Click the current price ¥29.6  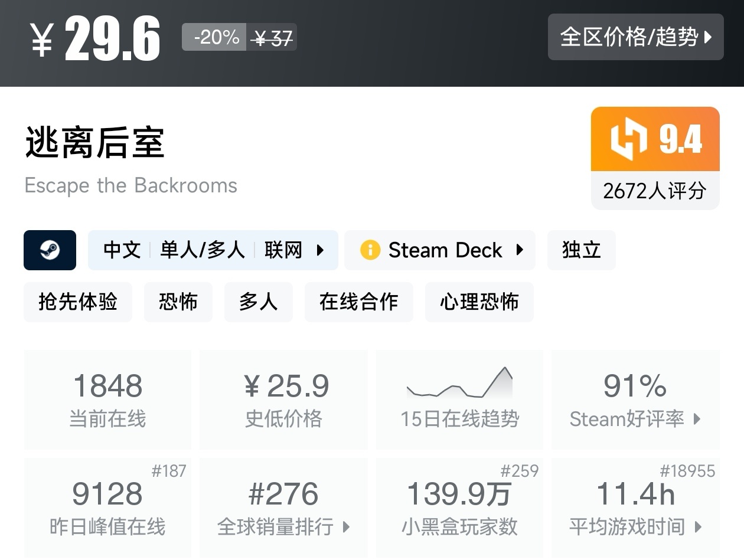pos(95,39)
